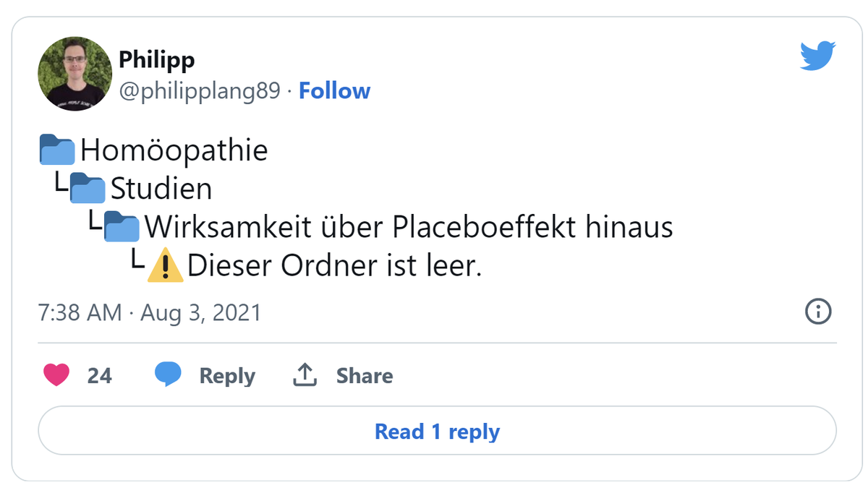
Task: Open the @philipplang89 handle link
Action: pos(199,91)
